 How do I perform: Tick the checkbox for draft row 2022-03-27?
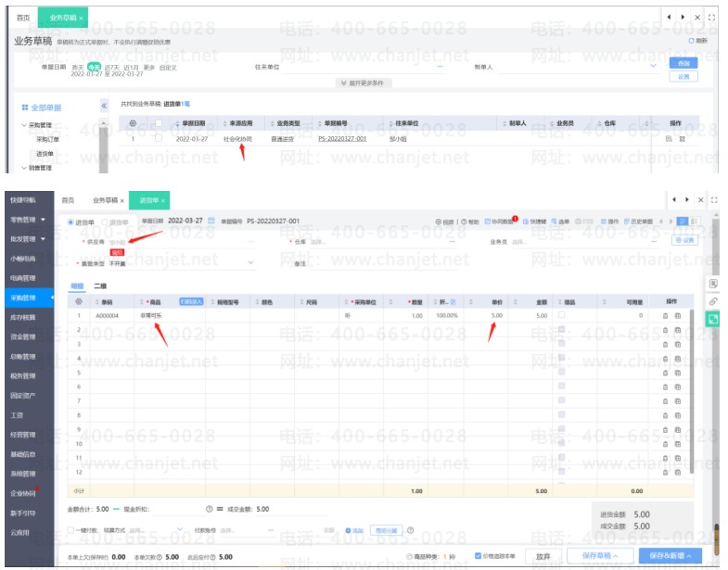(159, 138)
